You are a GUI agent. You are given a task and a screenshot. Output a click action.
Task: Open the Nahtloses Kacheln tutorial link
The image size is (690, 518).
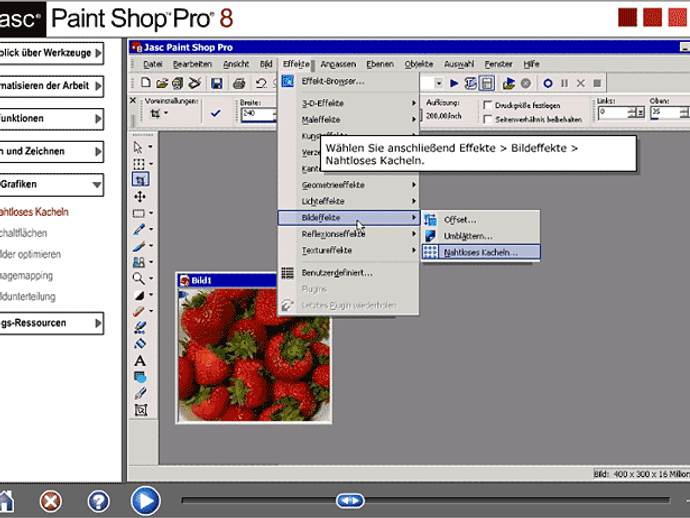click(x=34, y=212)
